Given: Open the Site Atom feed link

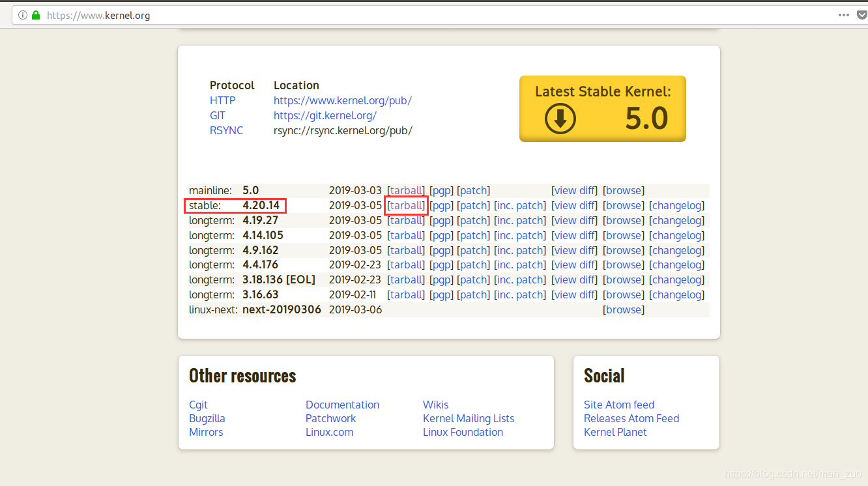Looking at the screenshot, I should pyautogui.click(x=619, y=405).
